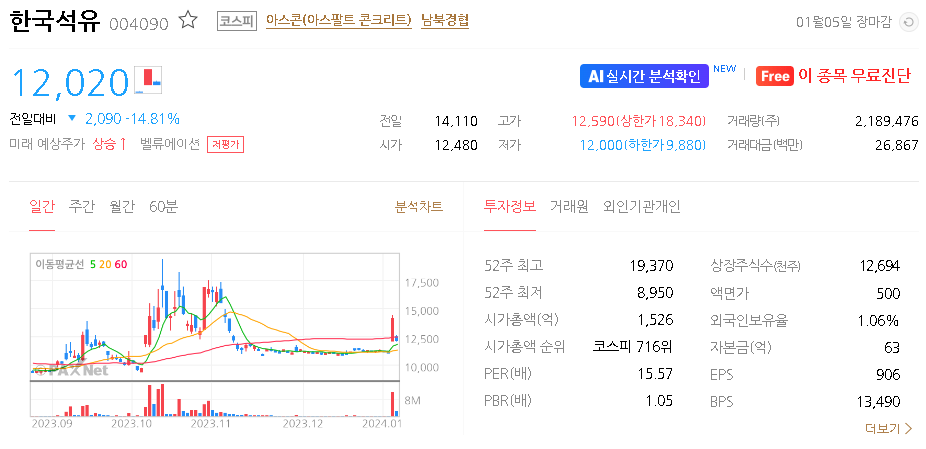Click the 상장주식수 value 12,694
Screen dimensions: 926x449
[x=880, y=266]
